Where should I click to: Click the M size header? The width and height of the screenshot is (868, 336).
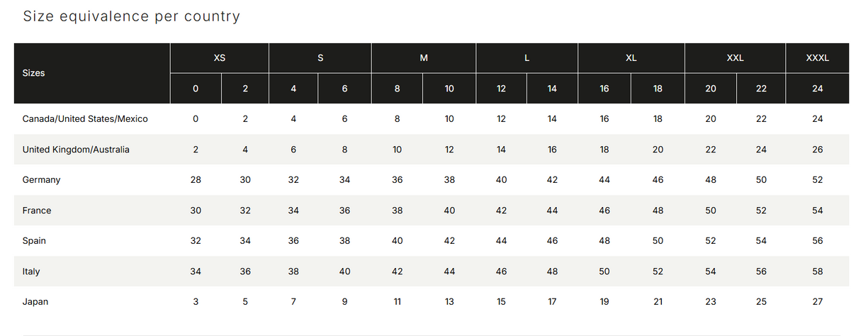point(424,58)
